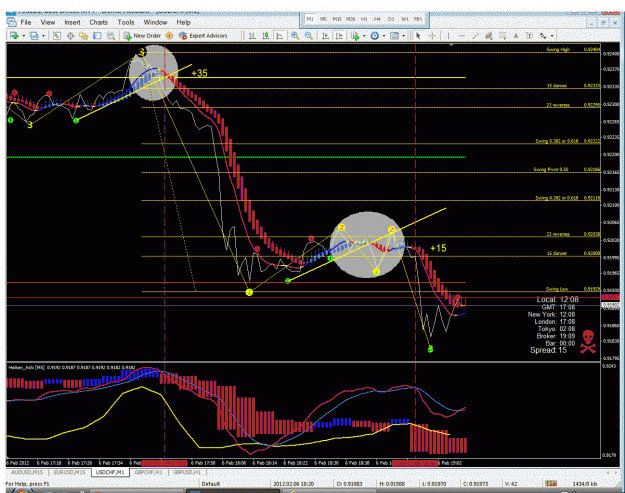This screenshot has width=625, height=493.
Task: Click the Zoom In magnifier icon
Action: pos(295,36)
